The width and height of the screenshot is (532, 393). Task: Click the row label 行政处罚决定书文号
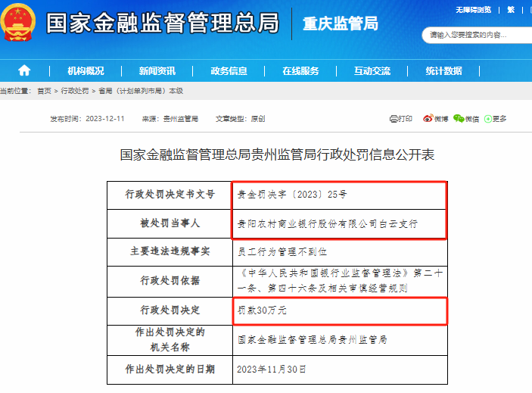[x=170, y=195]
